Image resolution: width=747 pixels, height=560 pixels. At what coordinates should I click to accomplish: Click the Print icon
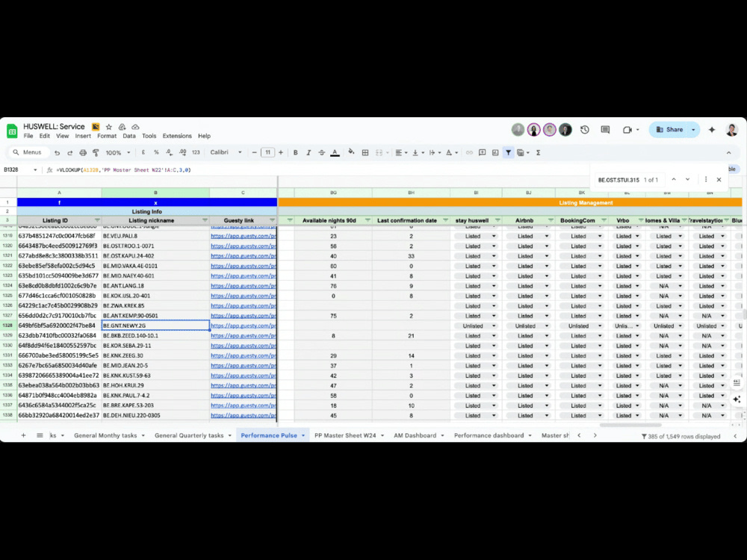[x=83, y=153]
